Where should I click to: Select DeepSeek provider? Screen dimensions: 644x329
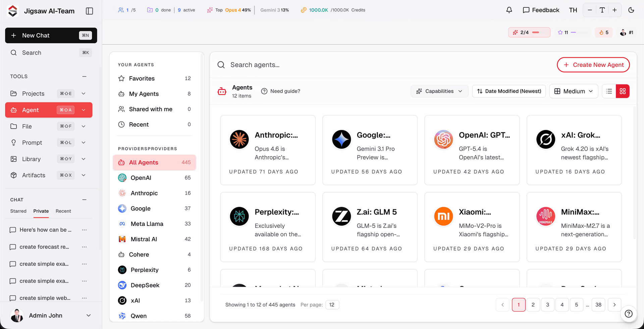(x=154, y=285)
